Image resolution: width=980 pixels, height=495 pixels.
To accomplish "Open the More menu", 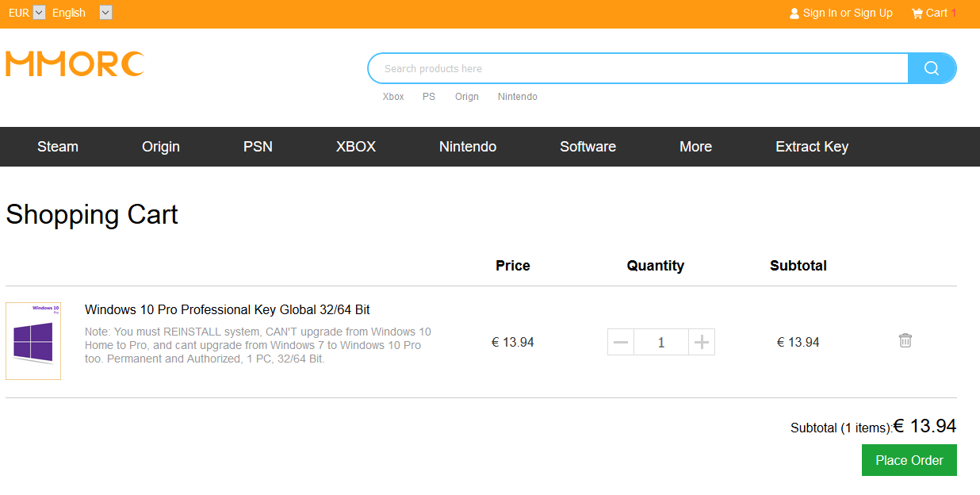I will [x=695, y=147].
